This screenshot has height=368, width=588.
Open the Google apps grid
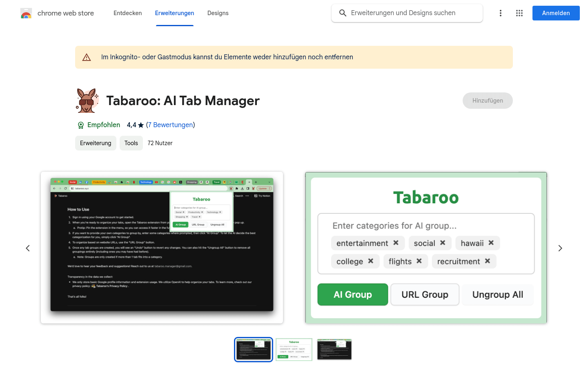tap(519, 13)
